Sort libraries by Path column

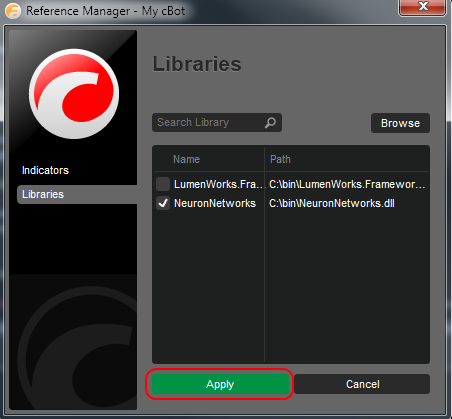(280, 159)
